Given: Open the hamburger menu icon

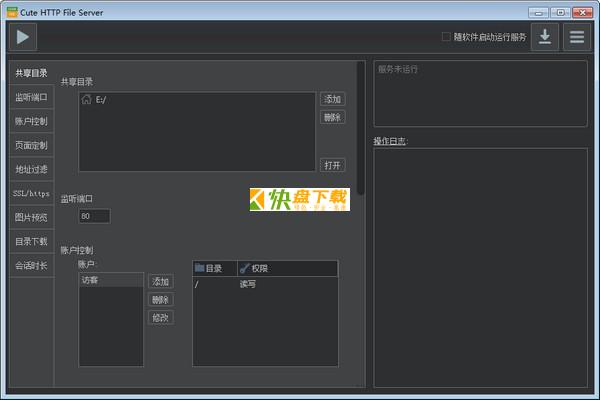Looking at the screenshot, I should [577, 37].
